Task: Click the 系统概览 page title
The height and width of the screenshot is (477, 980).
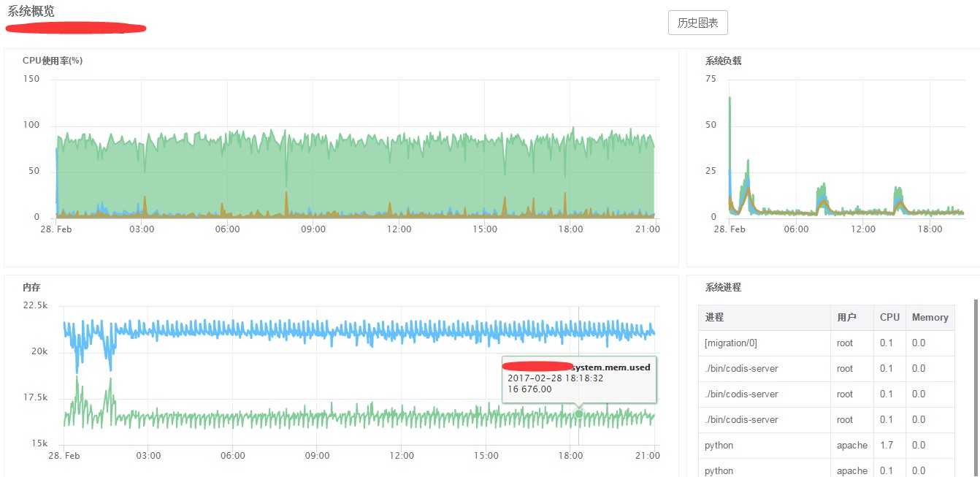Action: (31, 11)
